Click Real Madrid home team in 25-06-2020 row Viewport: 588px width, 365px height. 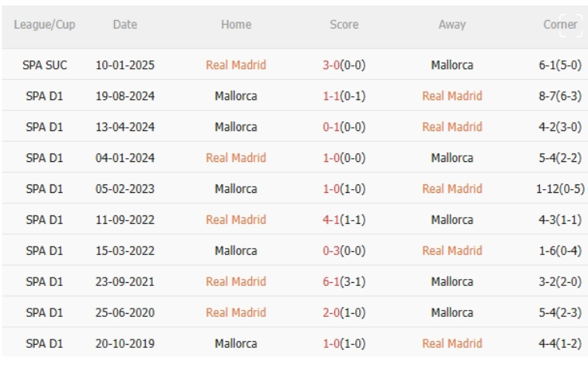coord(236,313)
